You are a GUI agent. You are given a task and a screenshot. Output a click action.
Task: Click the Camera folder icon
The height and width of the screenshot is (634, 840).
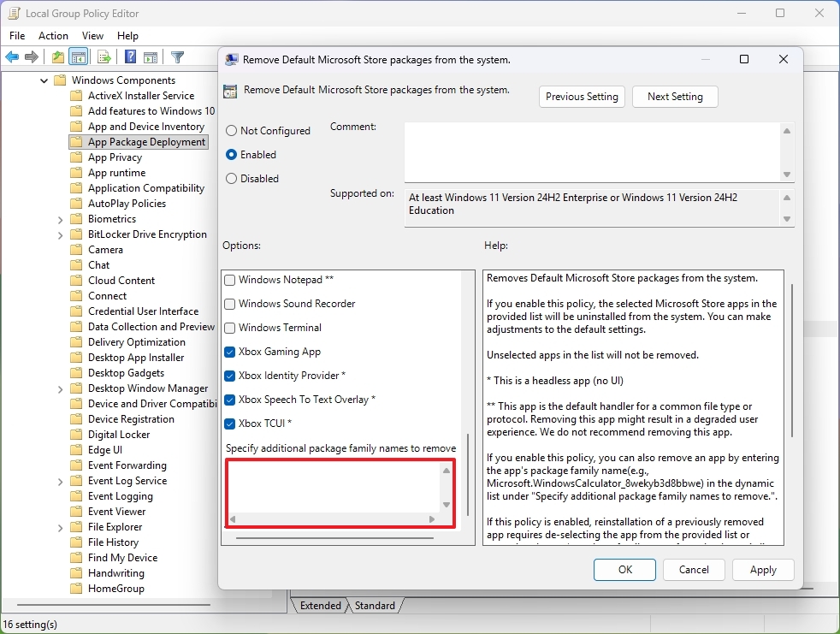coord(77,250)
